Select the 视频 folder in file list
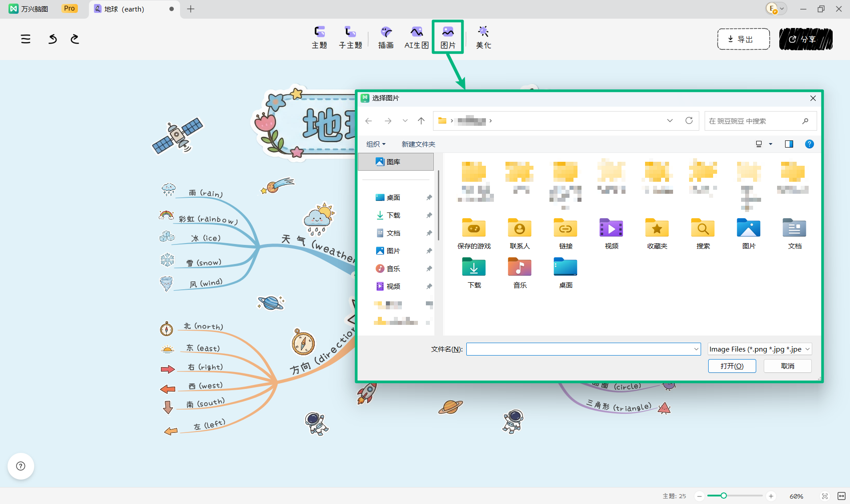850x504 pixels. 611,233
